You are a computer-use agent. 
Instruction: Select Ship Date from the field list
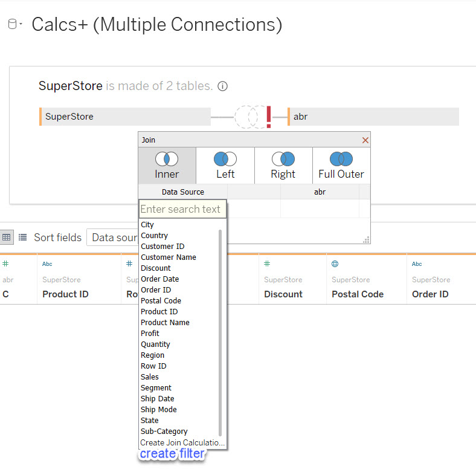click(x=157, y=399)
